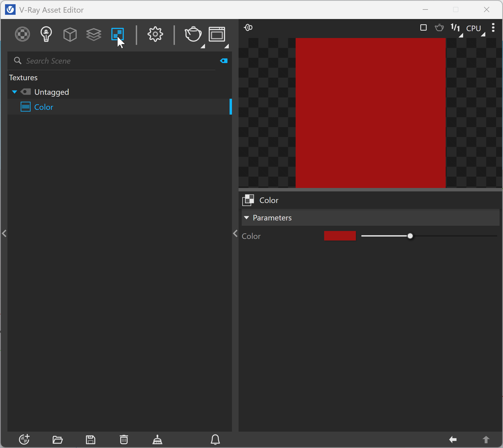The image size is (503, 448).
Task: Click the Color parameter label
Action: 251,236
